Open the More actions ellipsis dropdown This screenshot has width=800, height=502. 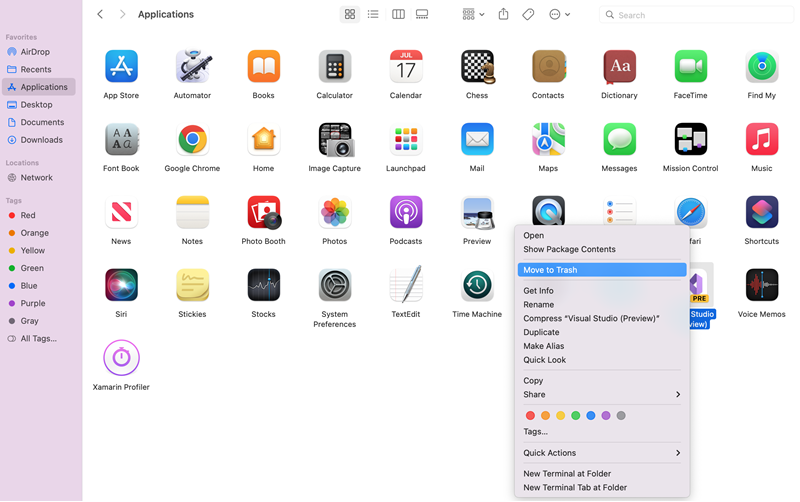559,14
